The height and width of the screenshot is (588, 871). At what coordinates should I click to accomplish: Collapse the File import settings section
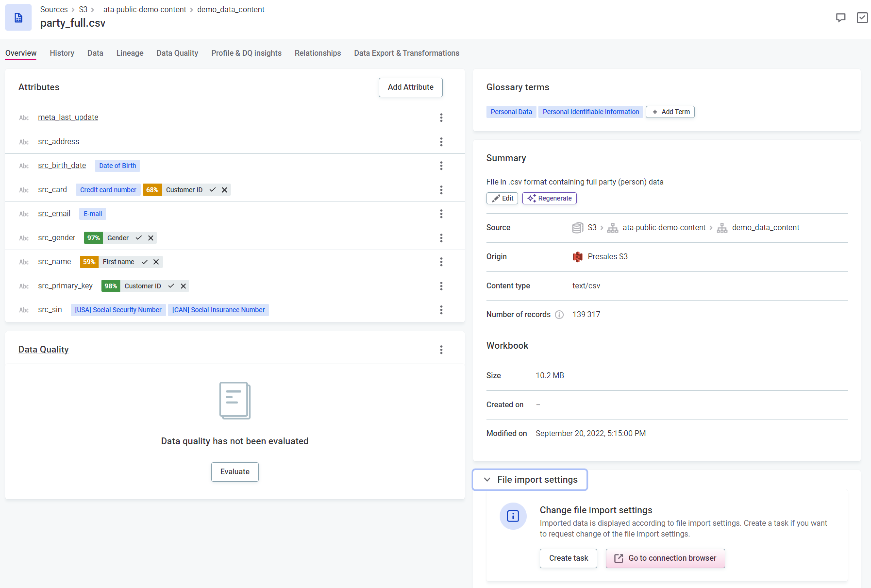tap(530, 479)
